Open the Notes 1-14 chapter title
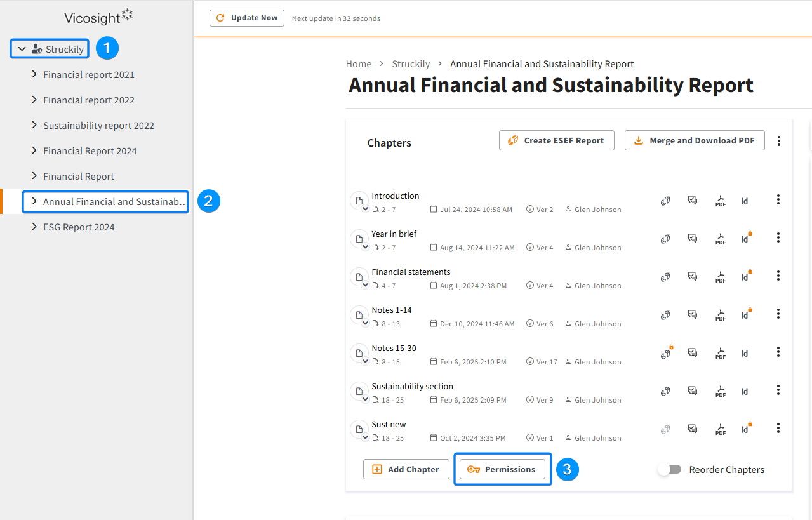 pos(392,310)
